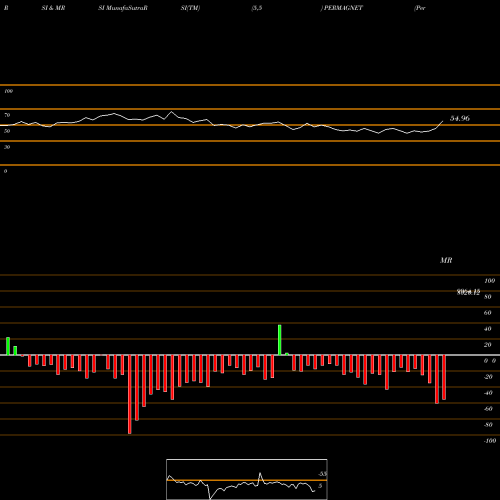The image size is (500, 500).
Task: Click the end point of the RSI line
Action: [x=443, y=121]
